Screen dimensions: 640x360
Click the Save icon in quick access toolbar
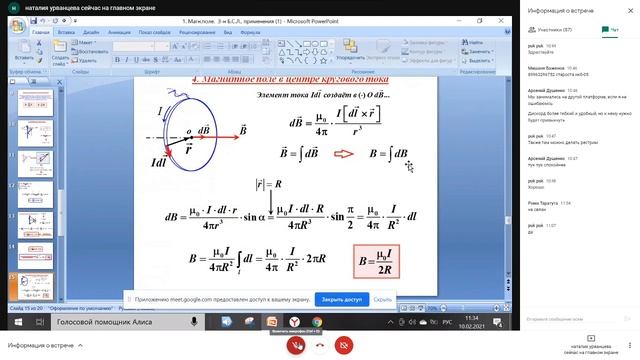pyautogui.click(x=33, y=21)
